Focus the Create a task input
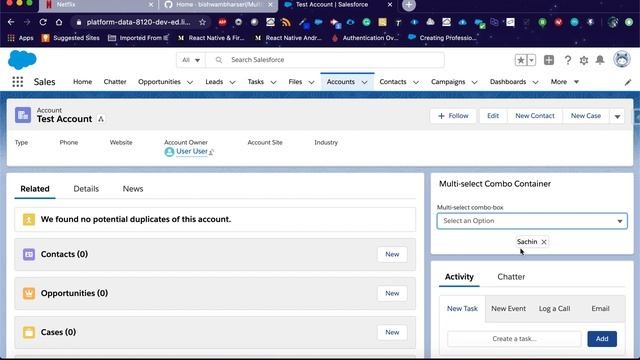The width and height of the screenshot is (640, 360). 514,339
